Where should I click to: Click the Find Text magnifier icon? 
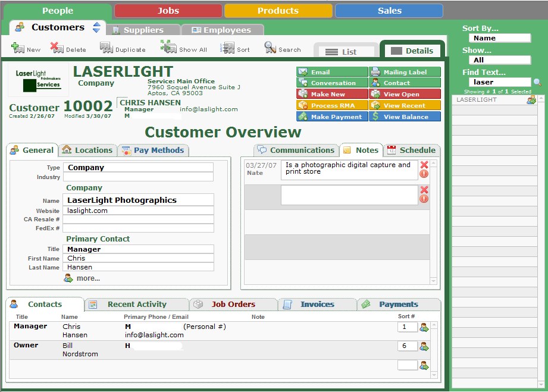tap(537, 82)
